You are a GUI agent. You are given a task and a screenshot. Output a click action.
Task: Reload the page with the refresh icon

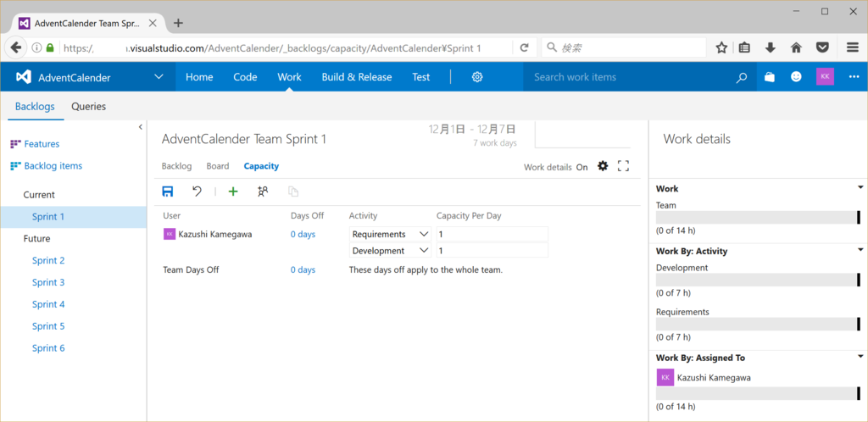[524, 48]
